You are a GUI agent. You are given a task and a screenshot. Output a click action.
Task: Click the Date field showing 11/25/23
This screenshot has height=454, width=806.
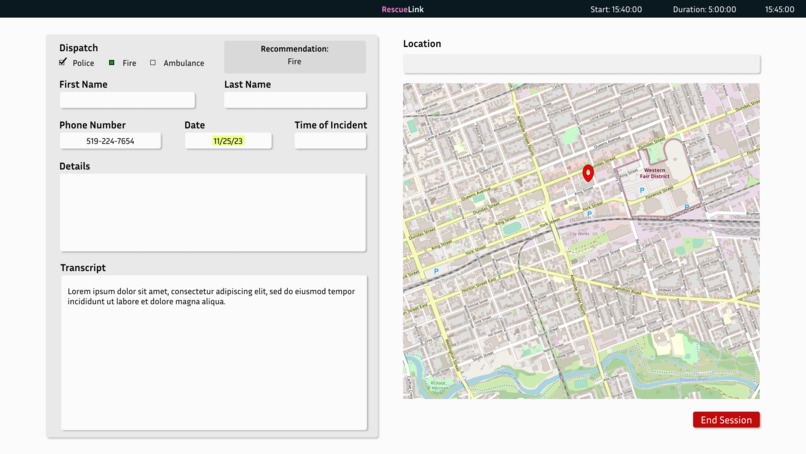coord(228,141)
